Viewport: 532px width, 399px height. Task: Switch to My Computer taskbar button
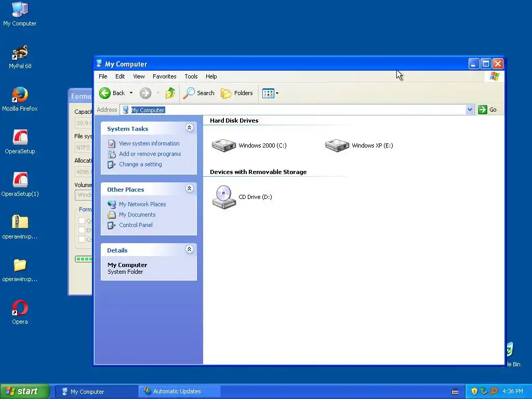tap(97, 392)
